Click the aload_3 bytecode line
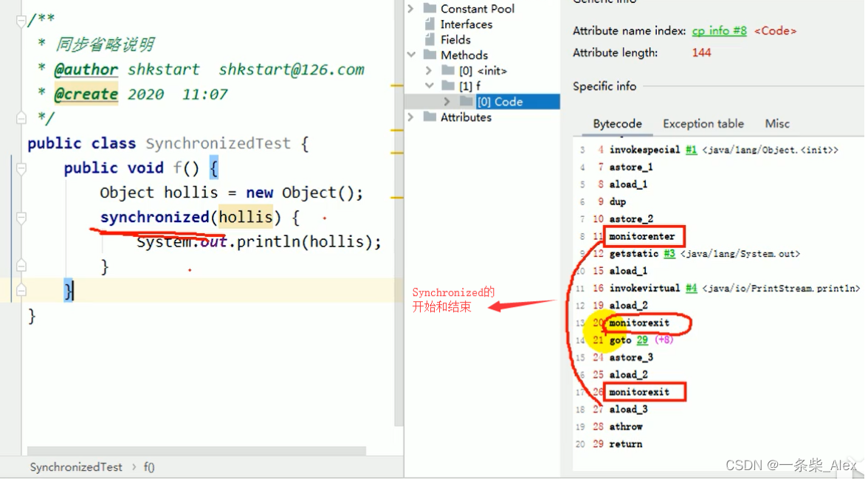Viewport: 868px width, 479px height. pyautogui.click(x=628, y=409)
